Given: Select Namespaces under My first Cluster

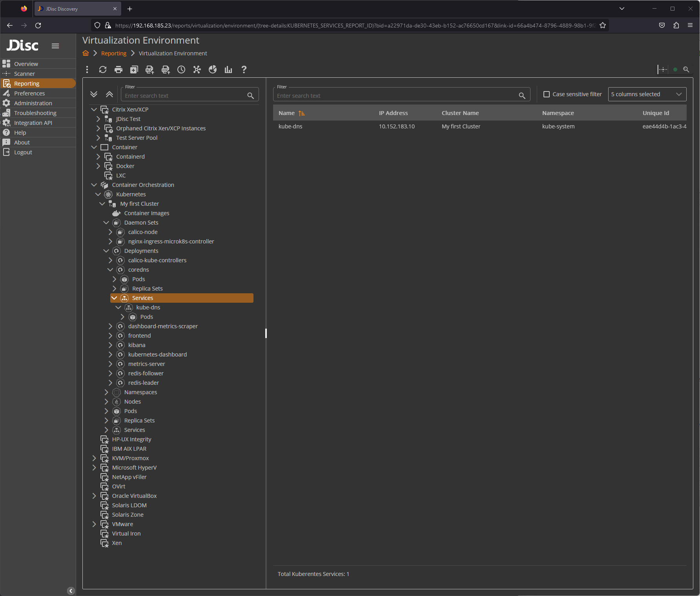Looking at the screenshot, I should coord(140,392).
